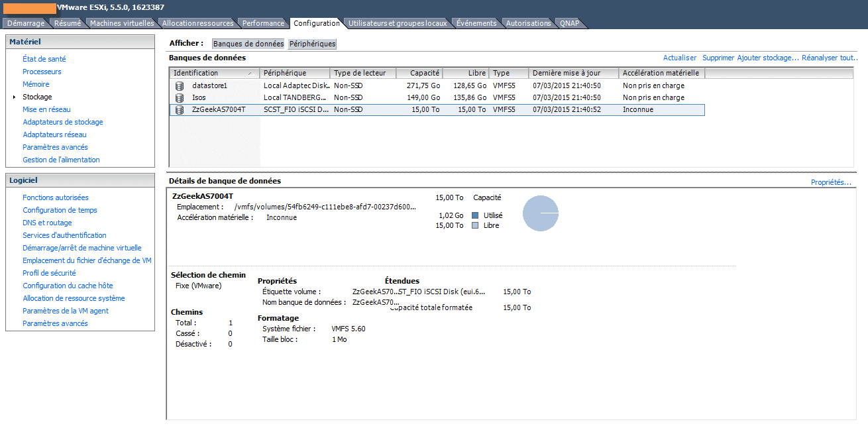Open Paramètres de la VM agent
The width and height of the screenshot is (868, 434).
click(x=66, y=311)
